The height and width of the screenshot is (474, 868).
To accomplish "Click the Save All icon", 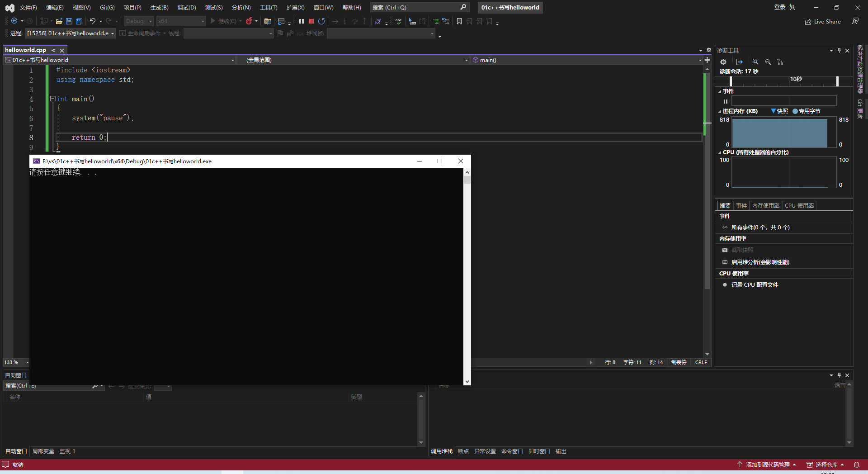I will point(79,21).
